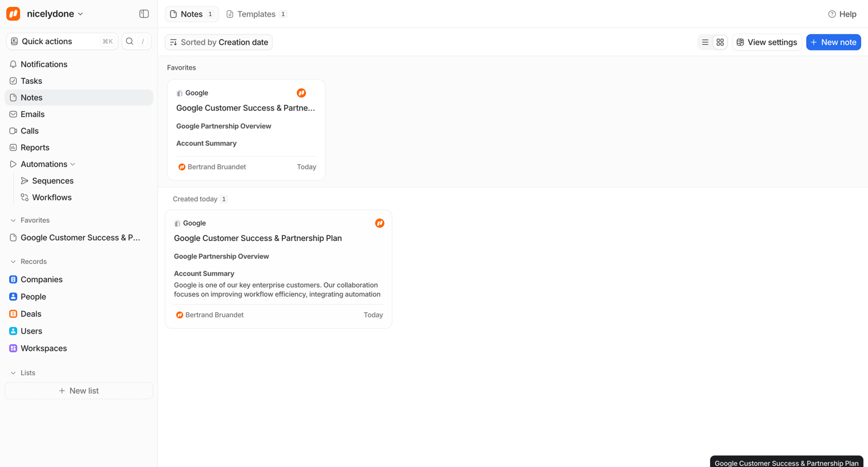Viewport: 868px width, 467px height.
Task: Click the Calls camera icon
Action: pyautogui.click(x=13, y=131)
